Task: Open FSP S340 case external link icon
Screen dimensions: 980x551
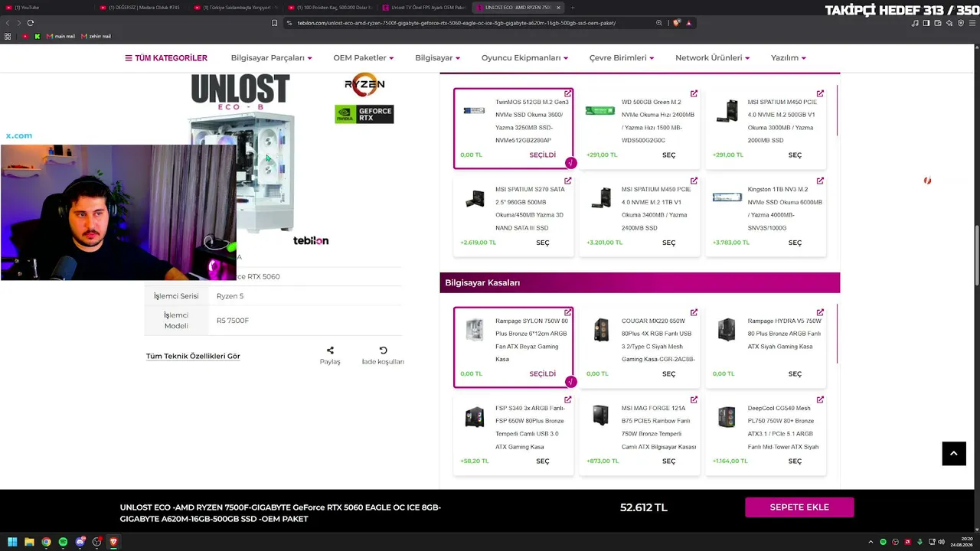Action: (568, 400)
